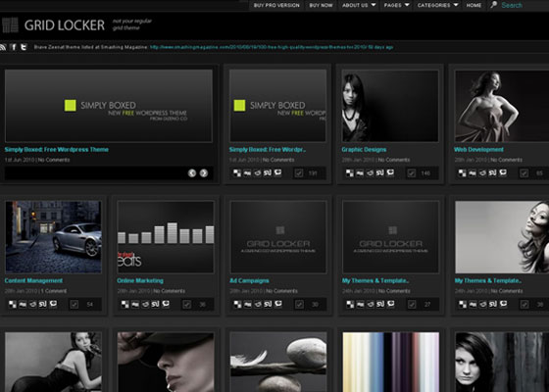
Task: Open Buy Now menu item
Action: tap(321, 5)
